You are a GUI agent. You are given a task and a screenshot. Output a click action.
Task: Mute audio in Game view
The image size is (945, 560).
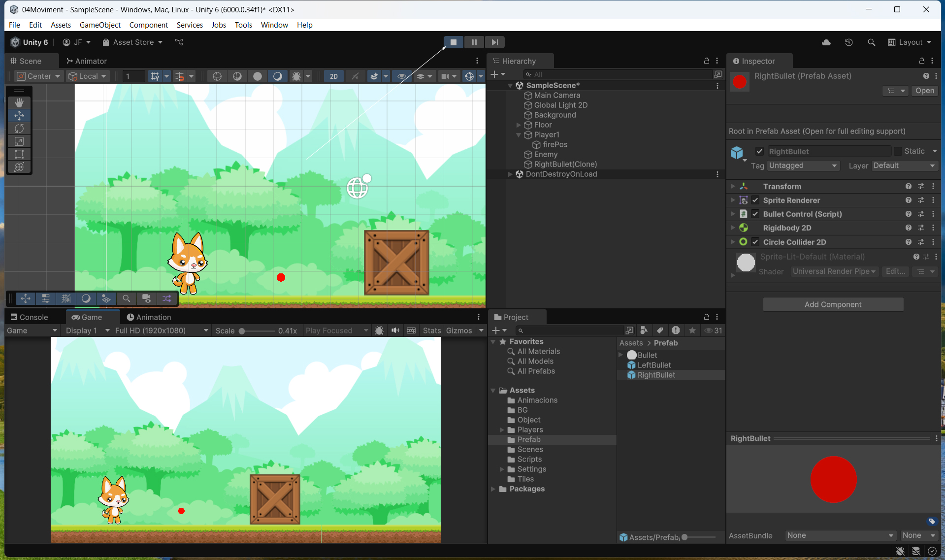coord(395,330)
